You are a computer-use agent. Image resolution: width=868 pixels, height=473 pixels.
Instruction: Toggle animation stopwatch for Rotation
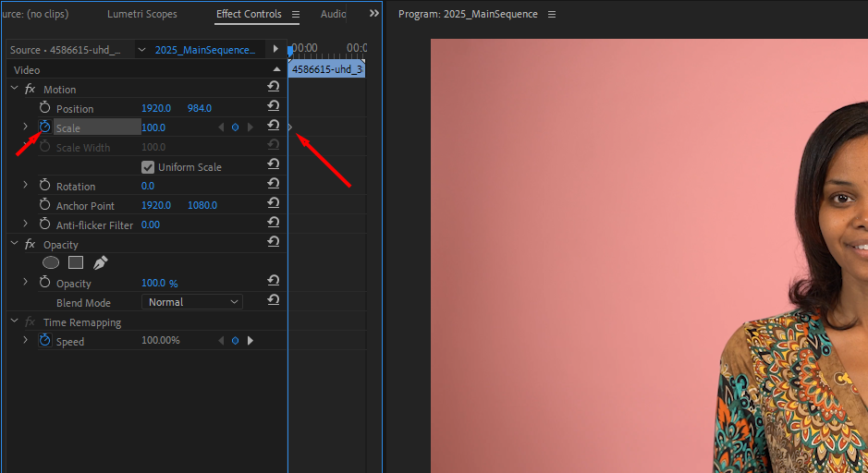tap(45, 186)
